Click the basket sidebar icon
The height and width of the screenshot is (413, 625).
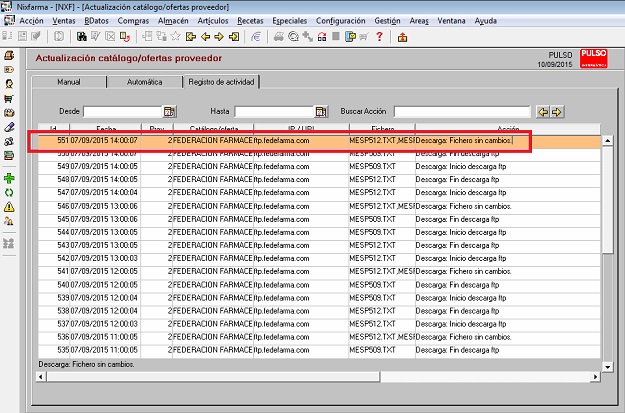[x=9, y=113]
